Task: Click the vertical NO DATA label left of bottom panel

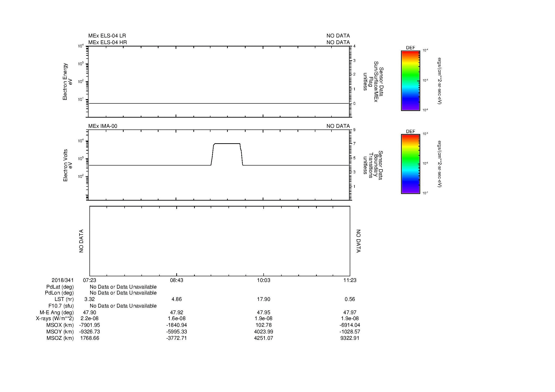Action: (x=81, y=241)
